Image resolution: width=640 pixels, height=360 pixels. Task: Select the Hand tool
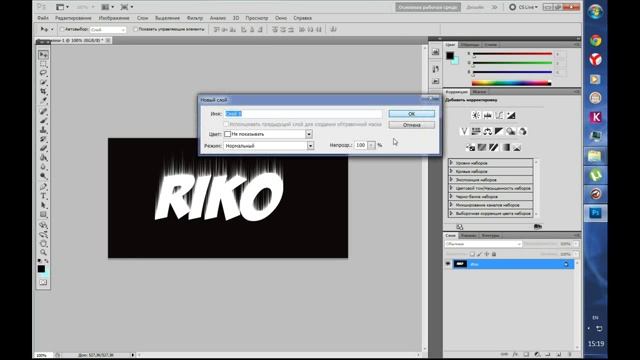click(43, 243)
